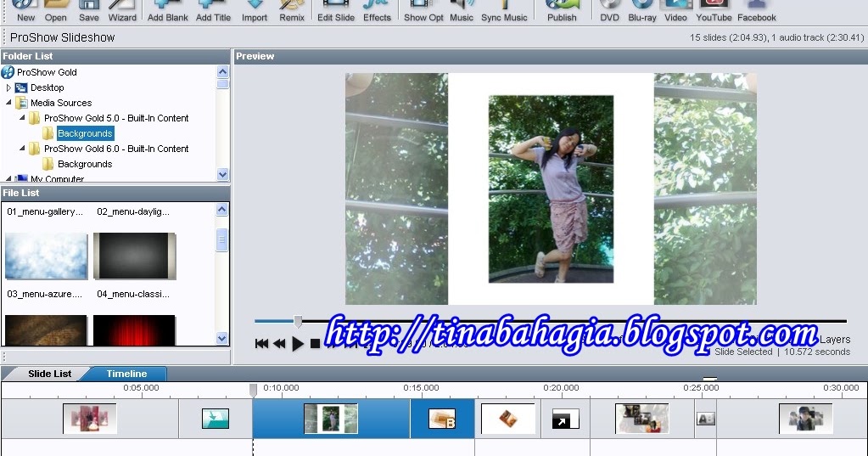The height and width of the screenshot is (456, 868).
Task: Click the New show toolbar button
Action: [25, 11]
